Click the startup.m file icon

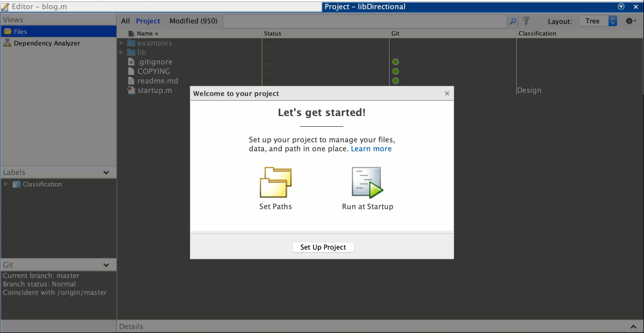coord(131,90)
